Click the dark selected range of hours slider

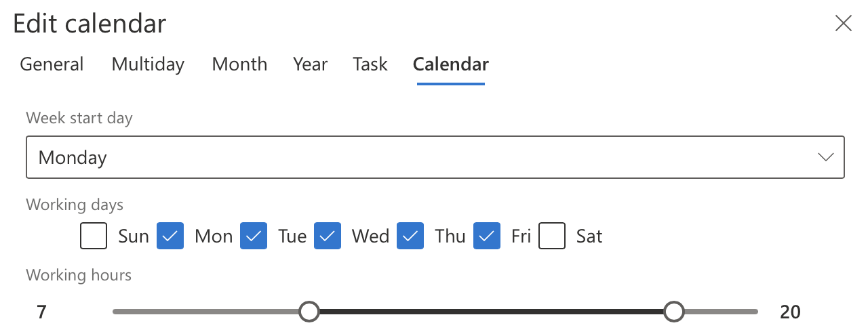[x=491, y=312]
